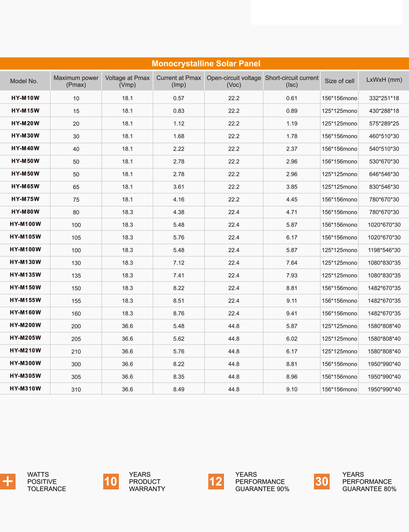Click Isc value 7.93 for HY-M135W
Screen dimensions: 409x532
pos(292,275)
